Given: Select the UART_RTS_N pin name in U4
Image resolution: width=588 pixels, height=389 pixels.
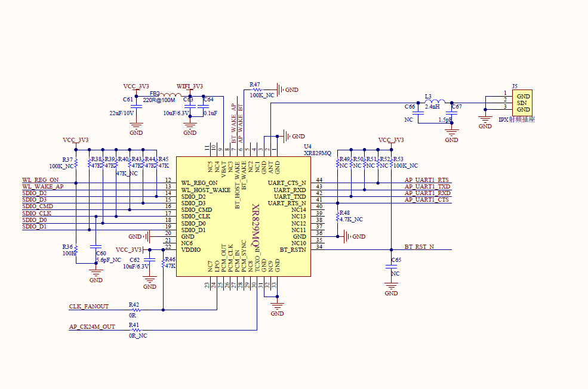Looking at the screenshot, I should click(x=287, y=203).
